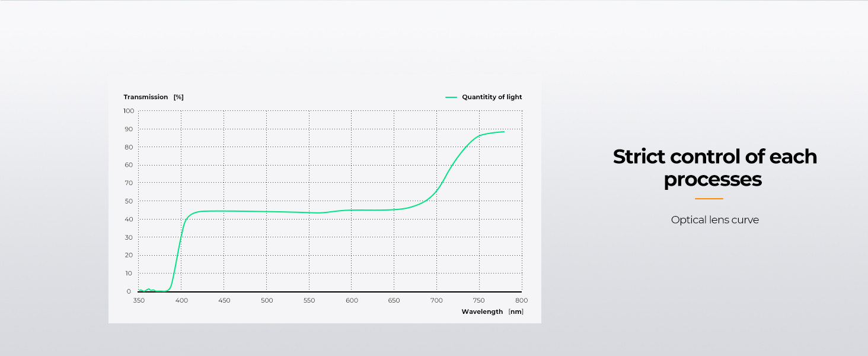This screenshot has width=868, height=356.
Task: Click the "Strict control of each processes" heading
Action: click(x=714, y=168)
